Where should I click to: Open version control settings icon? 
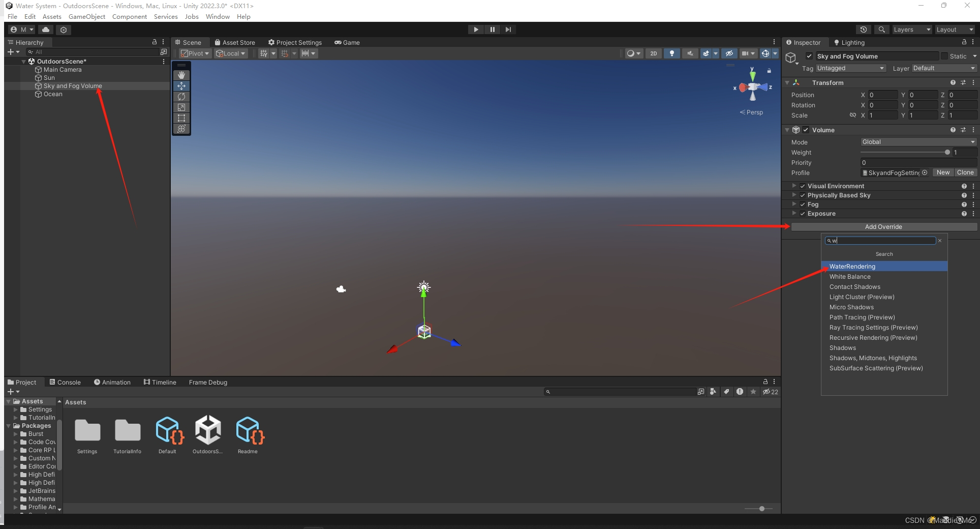pyautogui.click(x=64, y=30)
